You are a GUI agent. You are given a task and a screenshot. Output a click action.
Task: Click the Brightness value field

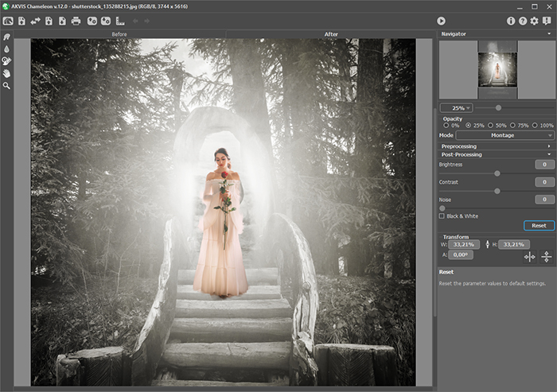544,165
